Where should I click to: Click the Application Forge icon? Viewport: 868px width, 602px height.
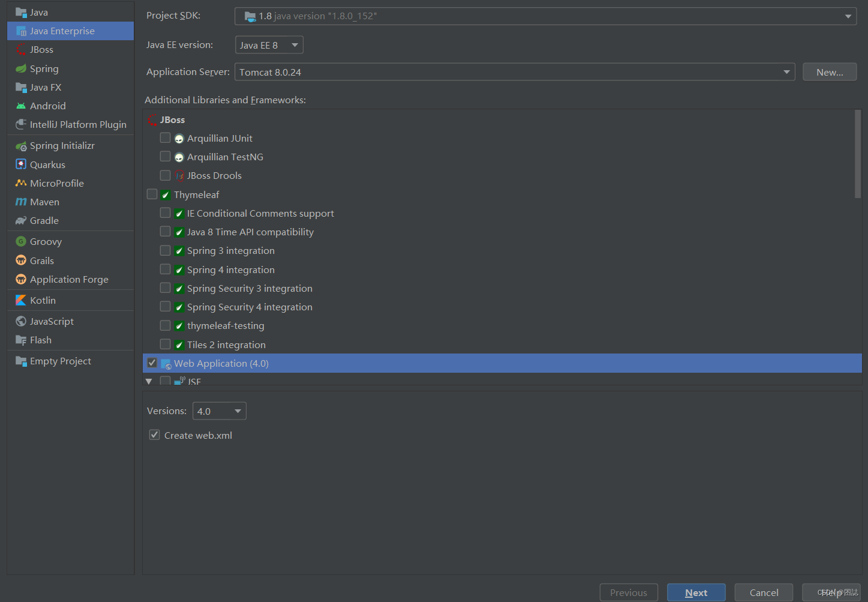(21, 280)
